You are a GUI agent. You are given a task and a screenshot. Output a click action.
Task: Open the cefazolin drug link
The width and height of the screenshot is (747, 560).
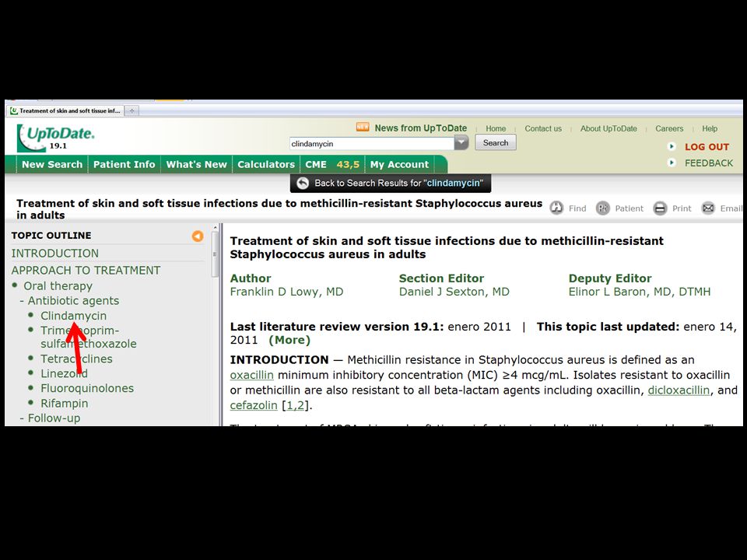click(x=254, y=405)
